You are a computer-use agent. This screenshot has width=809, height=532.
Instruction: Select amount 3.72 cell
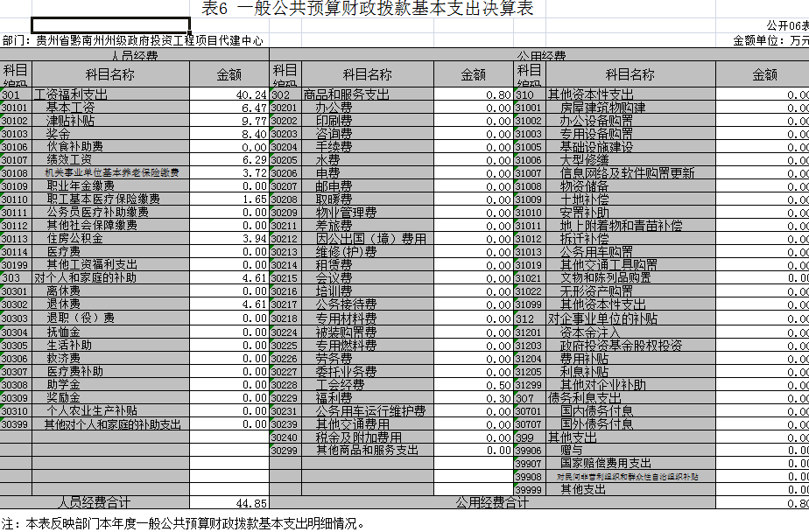point(229,172)
